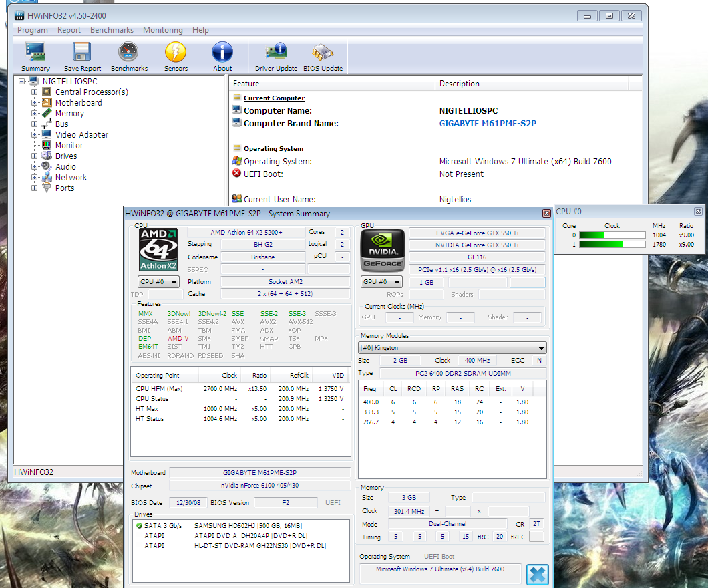Screen dimensions: 708x588
Task: Click the Driver Update icon
Action: pos(276,52)
